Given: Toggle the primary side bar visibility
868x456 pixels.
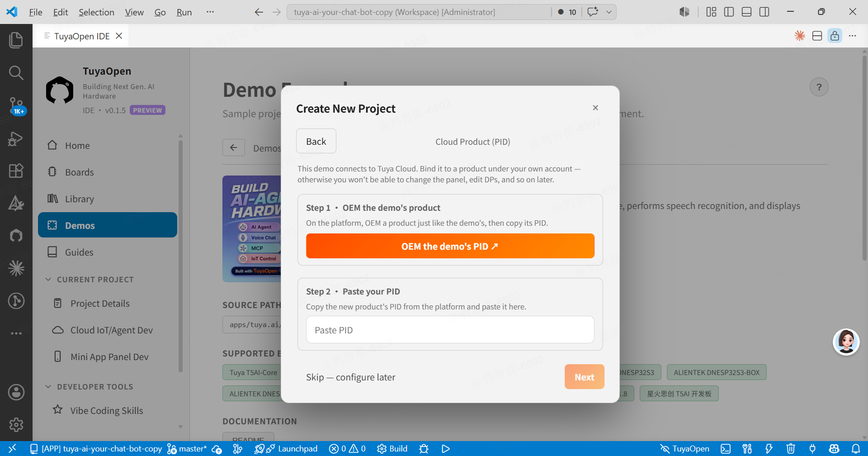Looking at the screenshot, I should click(x=729, y=12).
